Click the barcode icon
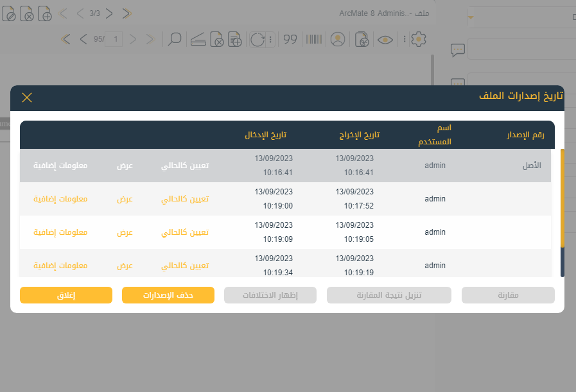 [x=314, y=40]
